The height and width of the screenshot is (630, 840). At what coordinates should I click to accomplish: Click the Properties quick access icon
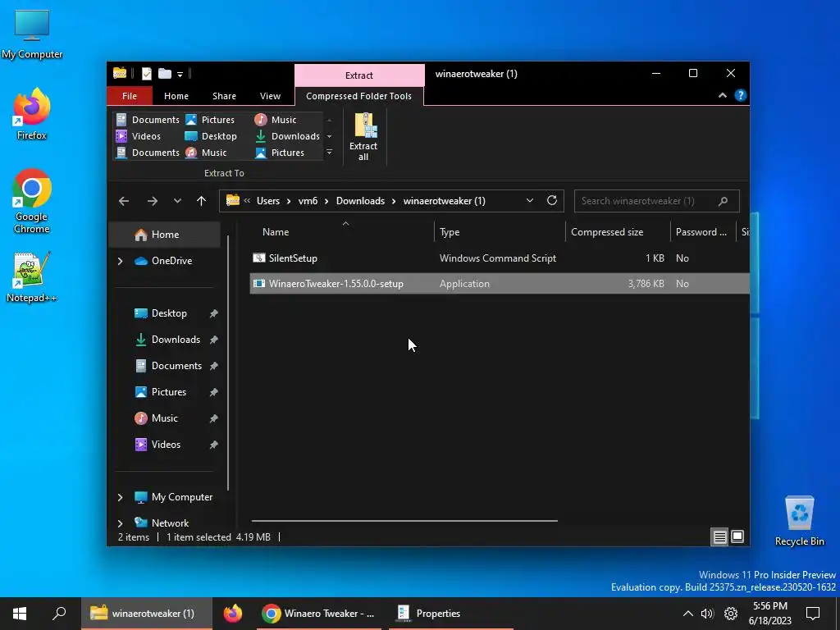pos(147,74)
